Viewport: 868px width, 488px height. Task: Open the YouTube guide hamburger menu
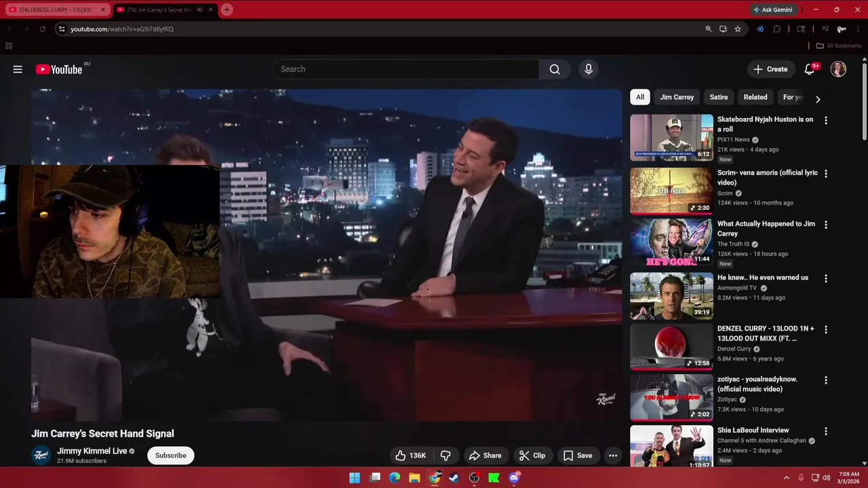18,69
